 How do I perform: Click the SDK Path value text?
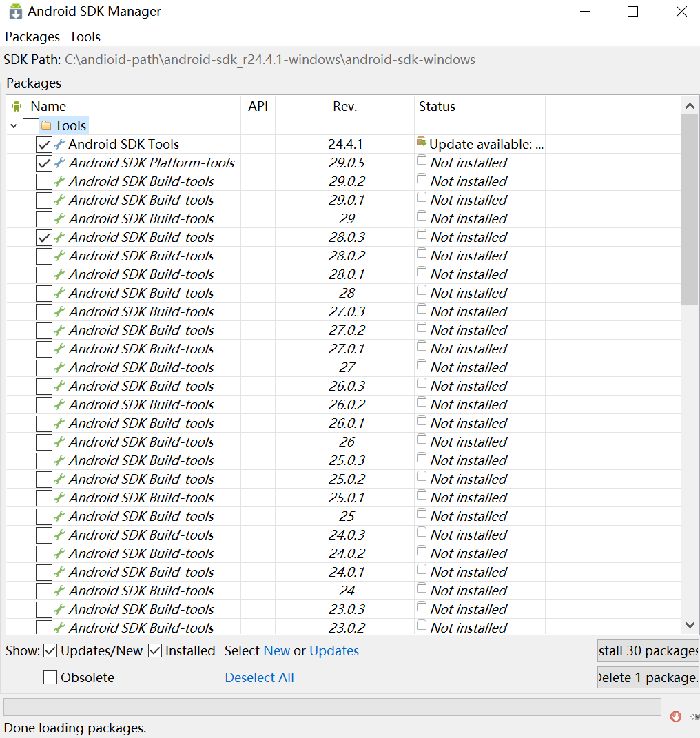click(270, 60)
